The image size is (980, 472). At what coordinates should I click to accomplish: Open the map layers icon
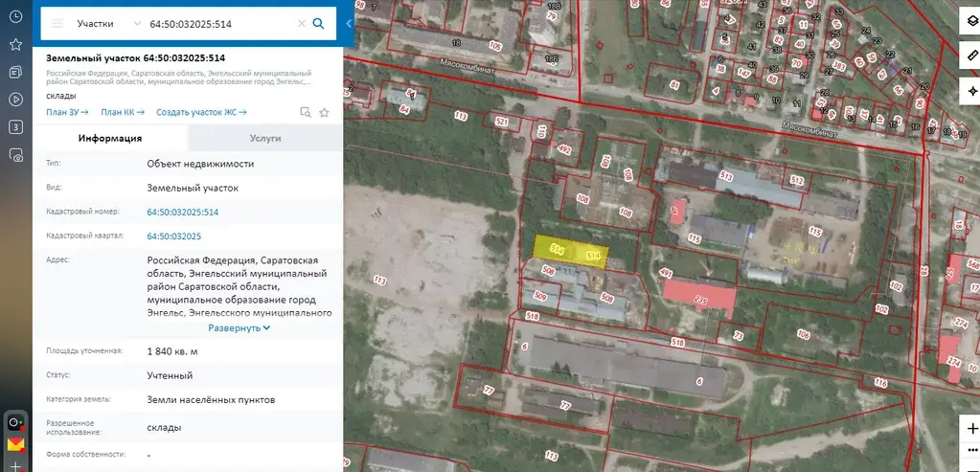tap(971, 23)
